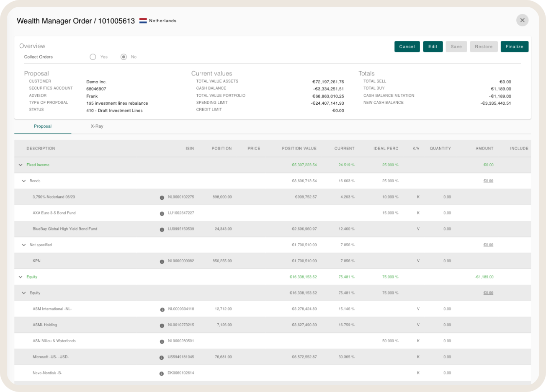This screenshot has height=392, width=546.
Task: Select No for Collect Orders
Action: pyautogui.click(x=124, y=57)
